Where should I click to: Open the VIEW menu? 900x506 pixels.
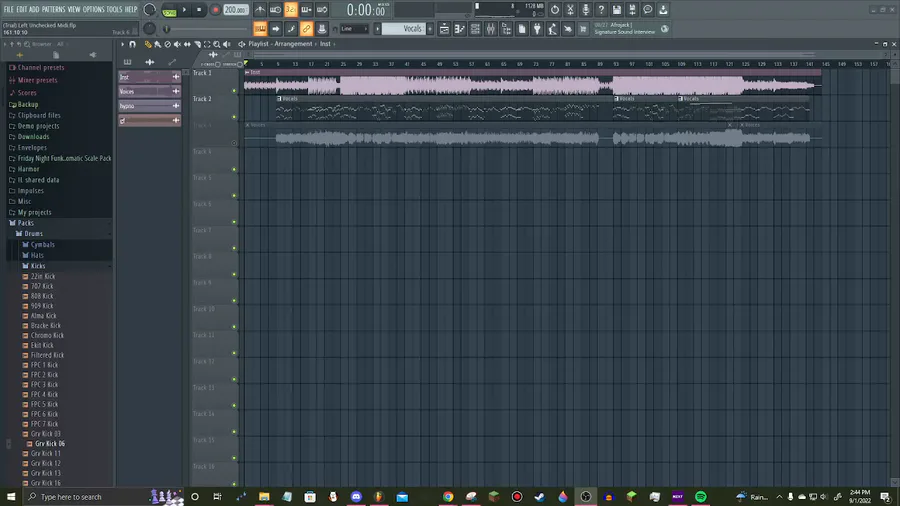click(x=74, y=10)
